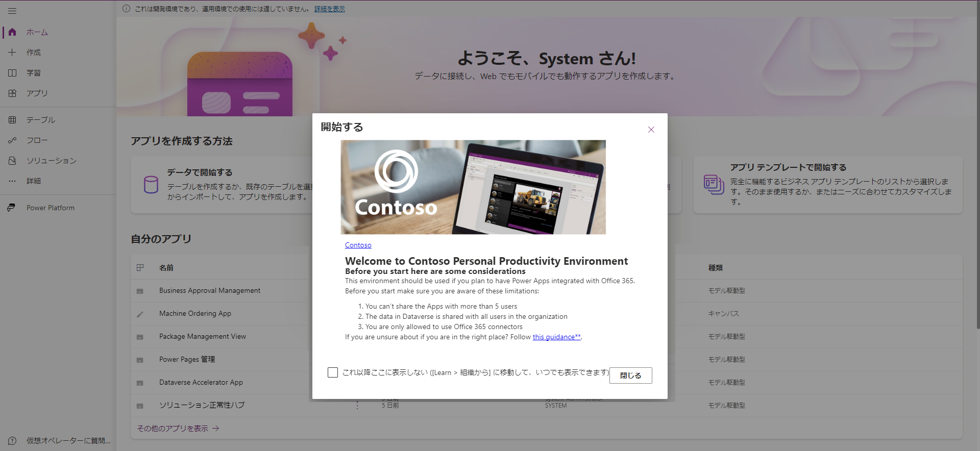Click the template icon on アプリ テンプレート card
This screenshot has width=980, height=451.
(x=714, y=184)
